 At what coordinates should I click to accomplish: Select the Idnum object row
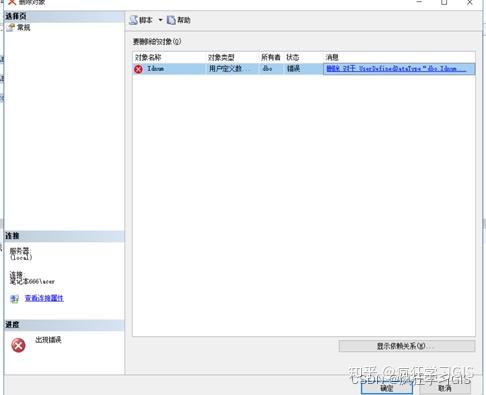pyautogui.click(x=304, y=69)
